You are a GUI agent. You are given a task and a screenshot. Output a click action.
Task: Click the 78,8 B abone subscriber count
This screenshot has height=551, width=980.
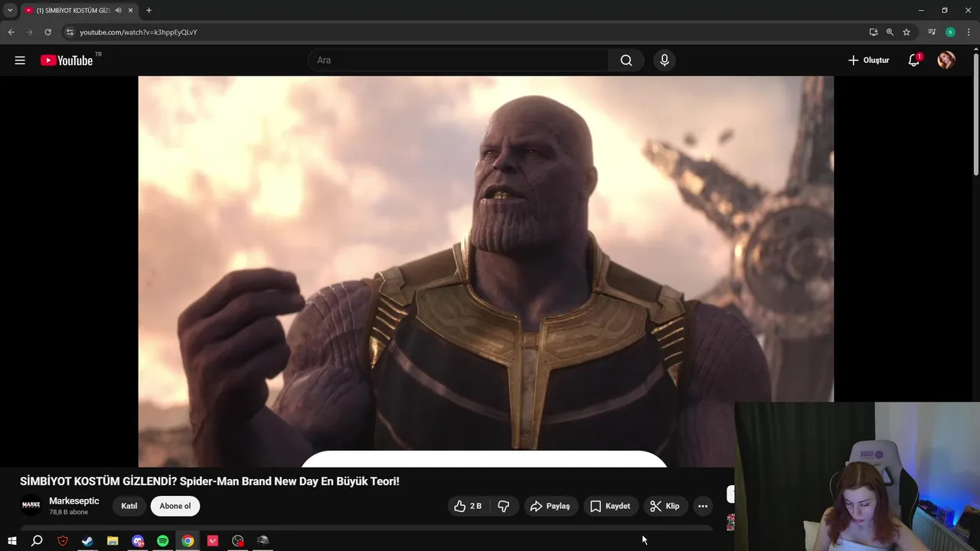[x=69, y=512]
